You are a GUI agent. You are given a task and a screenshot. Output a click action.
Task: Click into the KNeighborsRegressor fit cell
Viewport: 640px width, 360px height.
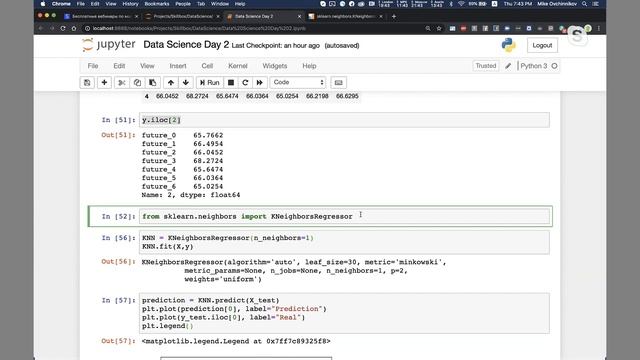coord(344,242)
